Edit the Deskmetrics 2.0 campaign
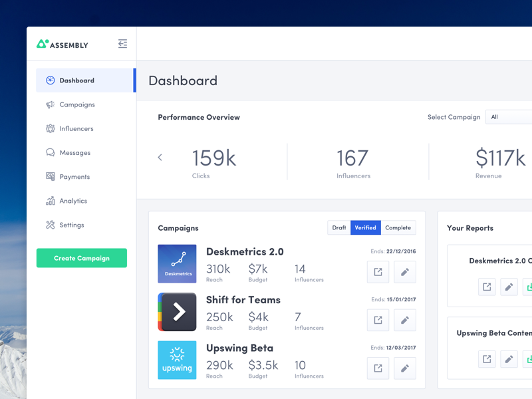 point(404,271)
